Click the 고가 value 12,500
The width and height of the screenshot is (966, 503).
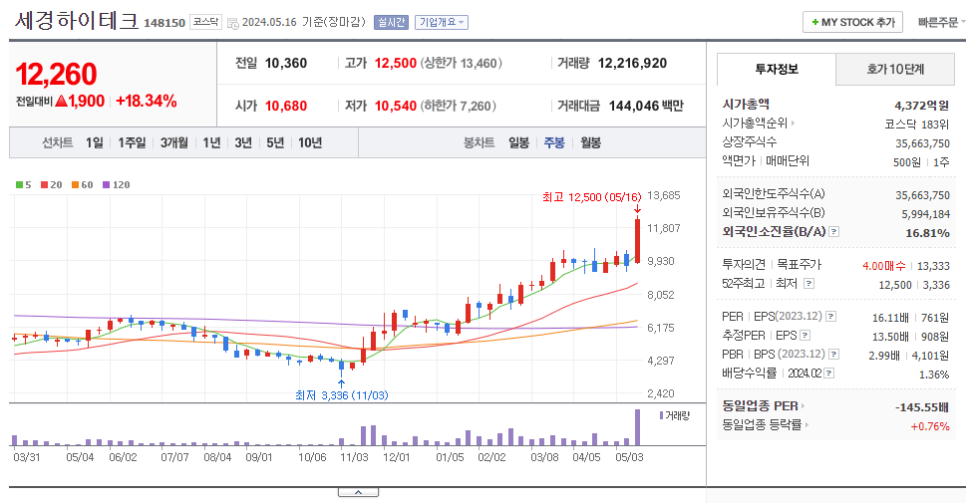[396, 63]
